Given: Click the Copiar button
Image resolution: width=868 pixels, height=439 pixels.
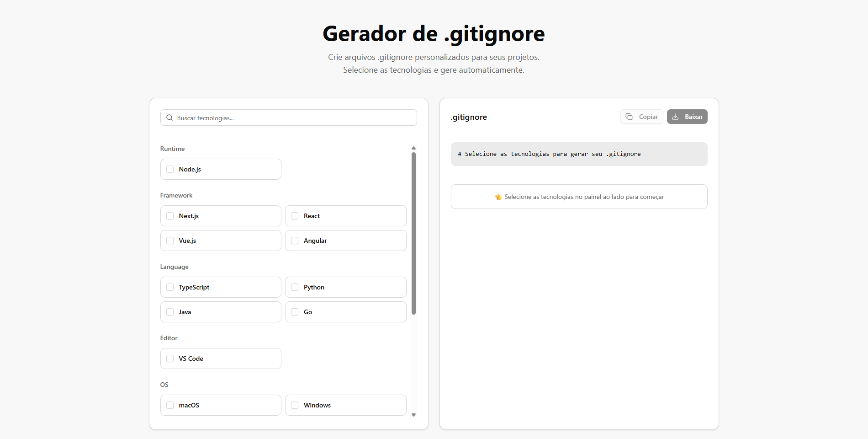Looking at the screenshot, I should pos(641,117).
